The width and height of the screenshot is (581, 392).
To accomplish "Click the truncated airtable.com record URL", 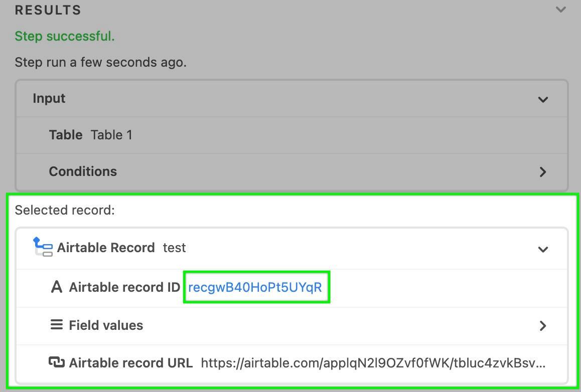I will click(373, 363).
